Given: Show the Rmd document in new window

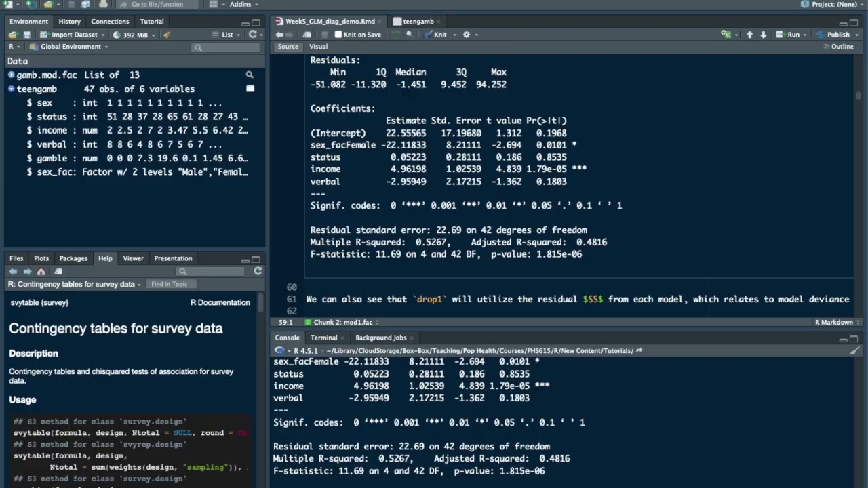Looking at the screenshot, I should click(x=307, y=35).
